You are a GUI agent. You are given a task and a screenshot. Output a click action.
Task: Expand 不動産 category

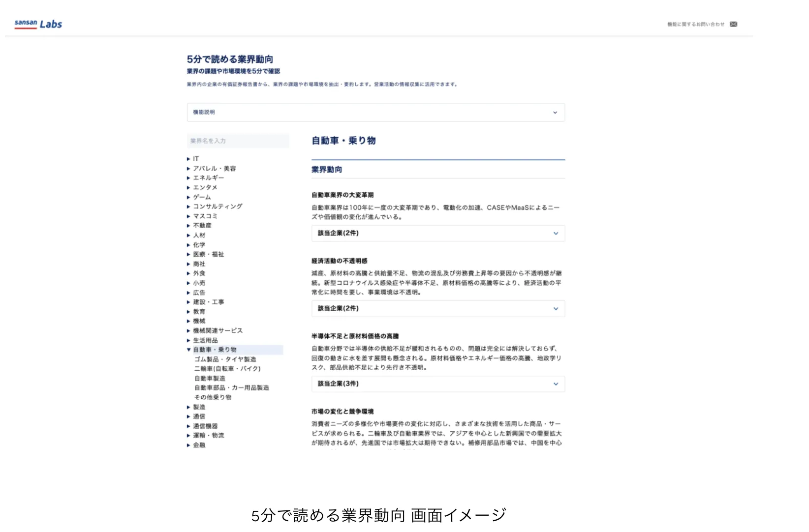[x=199, y=226]
